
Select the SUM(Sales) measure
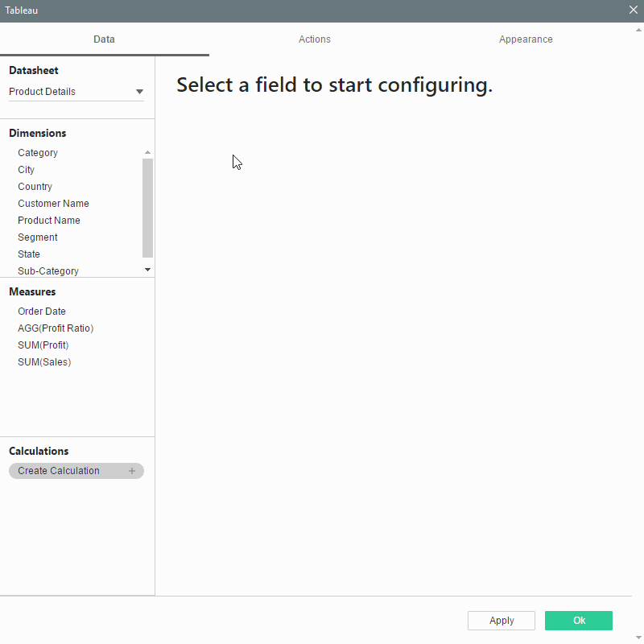[x=44, y=362]
